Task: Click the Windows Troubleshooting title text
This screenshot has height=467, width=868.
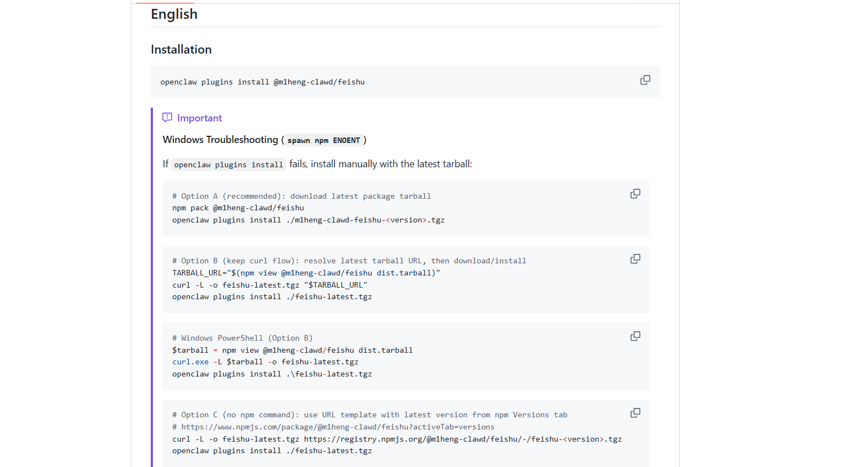Action: point(220,140)
